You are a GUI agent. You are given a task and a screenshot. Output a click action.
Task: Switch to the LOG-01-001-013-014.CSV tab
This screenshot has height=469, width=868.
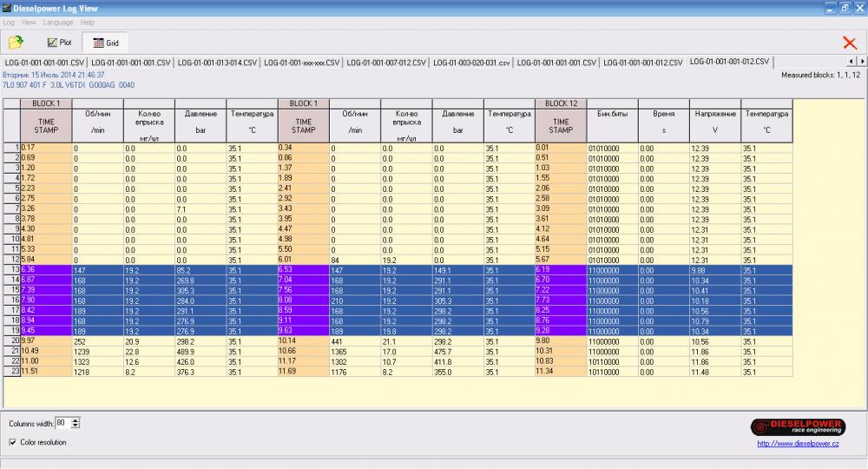coord(217,63)
